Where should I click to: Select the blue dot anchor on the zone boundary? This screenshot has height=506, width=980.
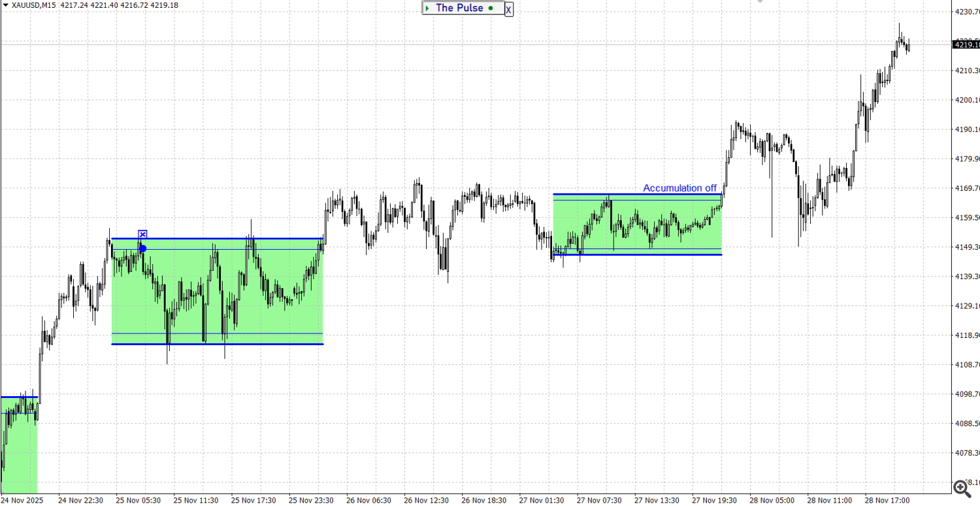(x=142, y=248)
